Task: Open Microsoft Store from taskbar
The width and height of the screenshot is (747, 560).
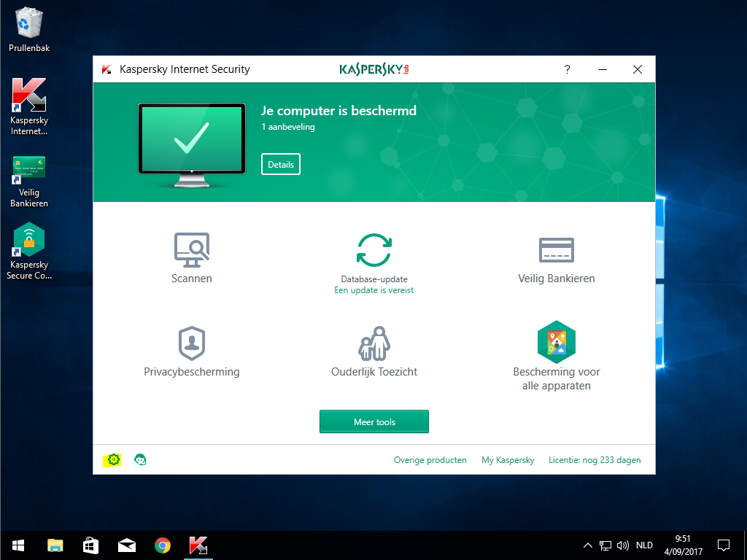Action: pyautogui.click(x=90, y=545)
